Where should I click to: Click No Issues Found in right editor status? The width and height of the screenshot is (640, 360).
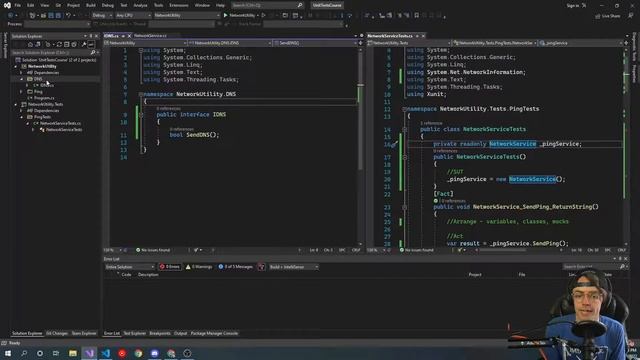(x=417, y=250)
